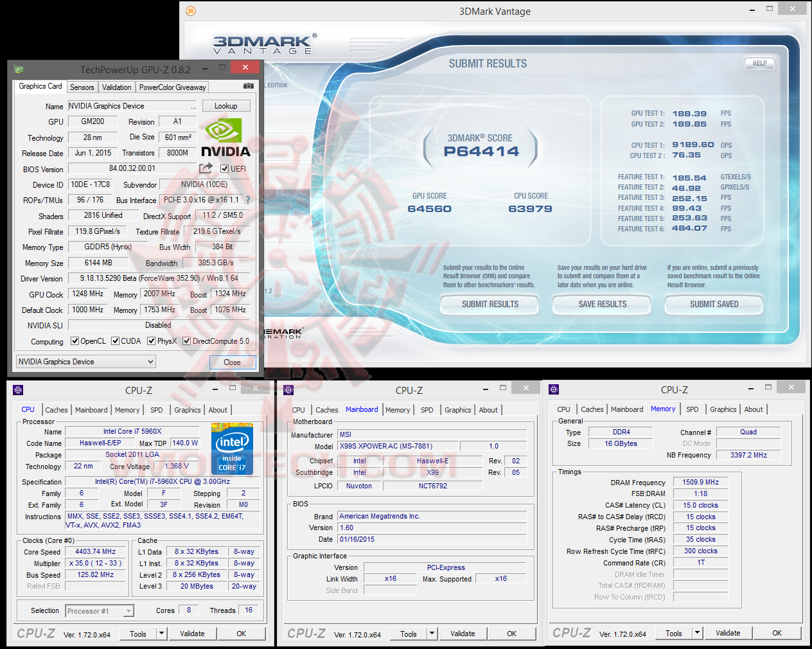Click the DRAM Frequency 1509.9 MHz field

[700, 482]
